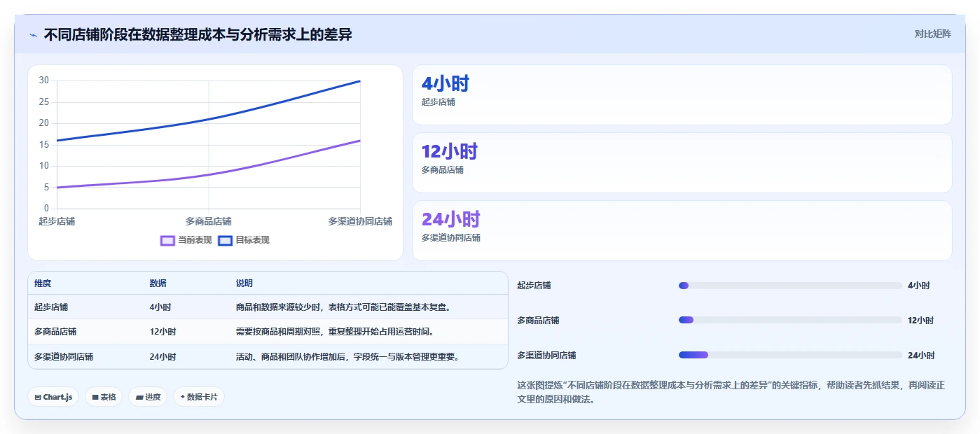Click 起步店铺 label under the 4小时 card
This screenshot has width=980, height=434.
point(439,102)
